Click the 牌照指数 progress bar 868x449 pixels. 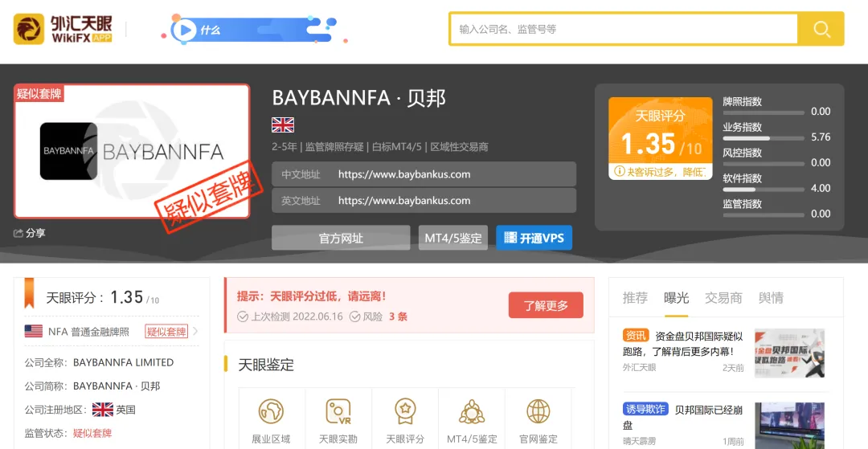click(764, 112)
